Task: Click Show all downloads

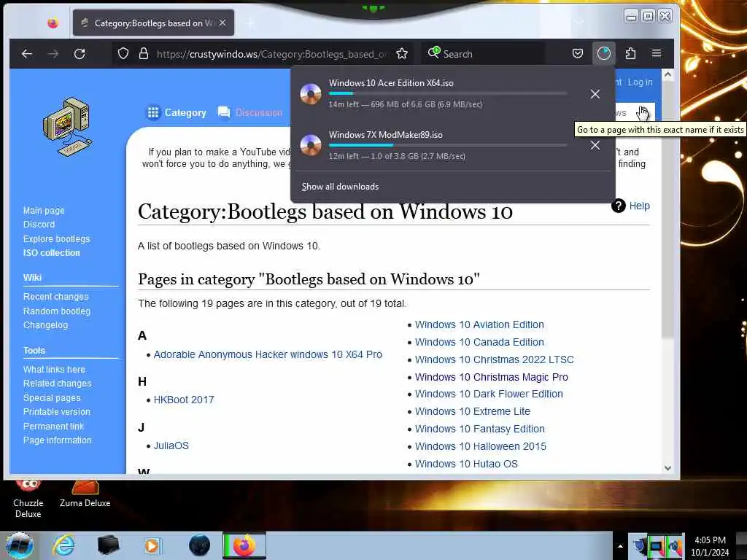Action: tap(340, 187)
